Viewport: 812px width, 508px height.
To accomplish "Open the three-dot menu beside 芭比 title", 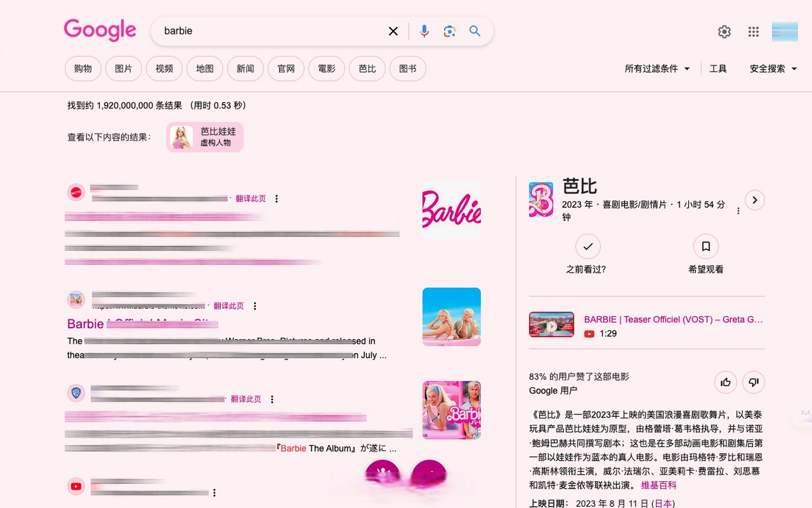I will click(738, 211).
